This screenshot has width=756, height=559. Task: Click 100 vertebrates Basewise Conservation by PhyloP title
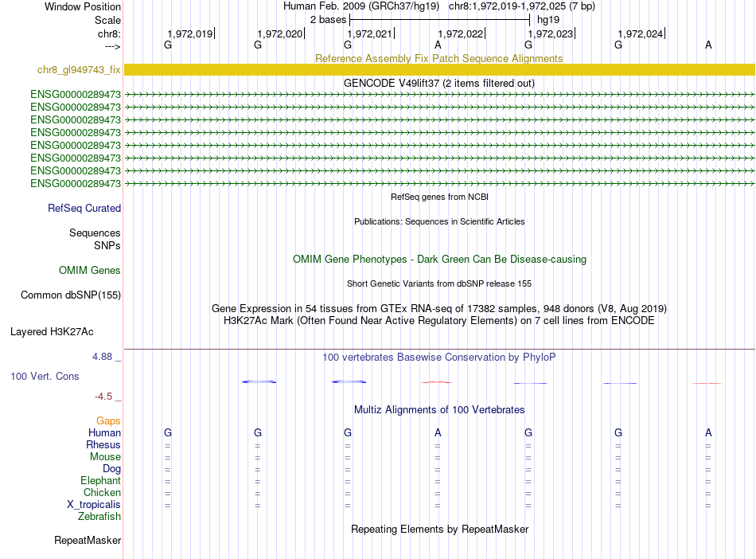[x=439, y=358]
